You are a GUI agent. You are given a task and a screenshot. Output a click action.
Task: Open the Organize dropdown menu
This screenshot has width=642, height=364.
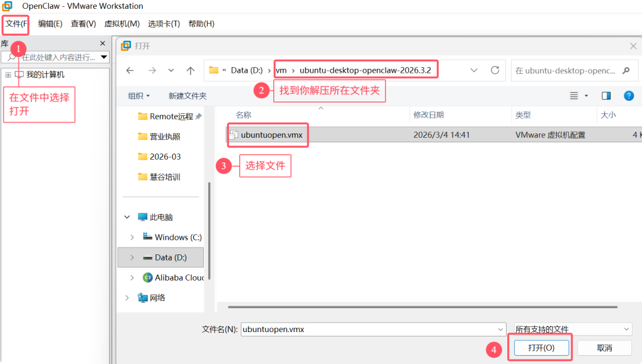[139, 96]
